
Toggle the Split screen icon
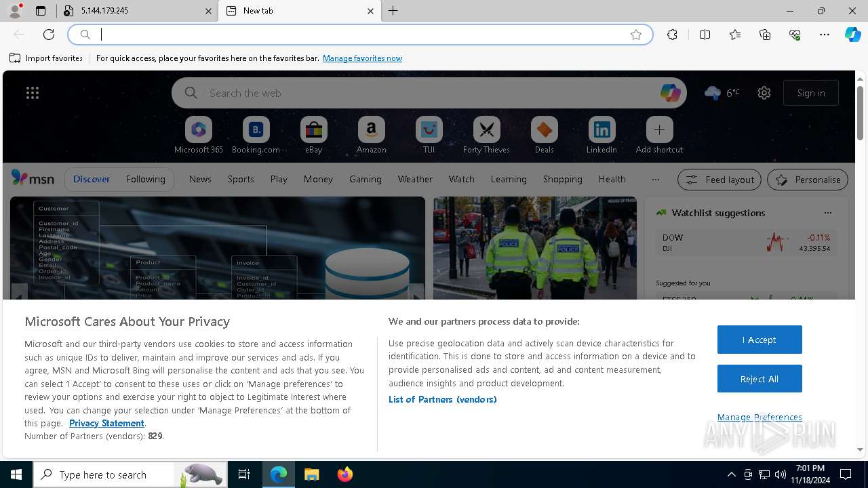(x=705, y=35)
